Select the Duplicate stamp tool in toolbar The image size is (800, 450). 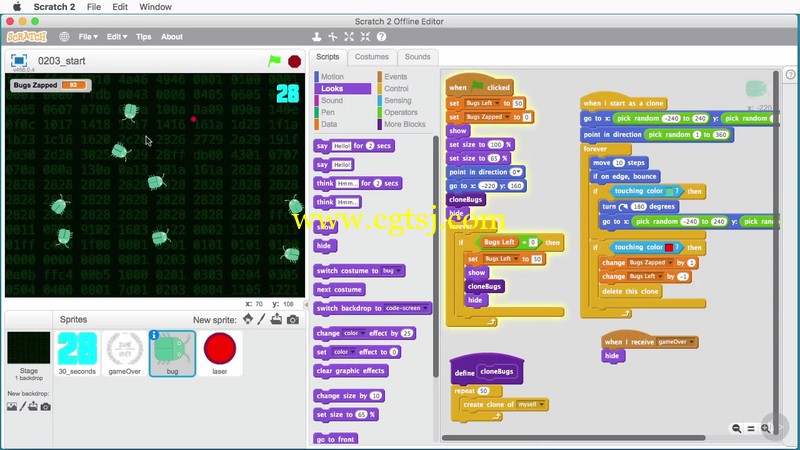(x=316, y=37)
